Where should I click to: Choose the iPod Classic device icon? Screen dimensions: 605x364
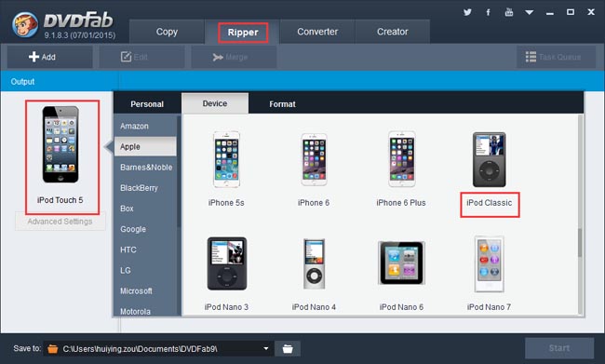tap(489, 159)
